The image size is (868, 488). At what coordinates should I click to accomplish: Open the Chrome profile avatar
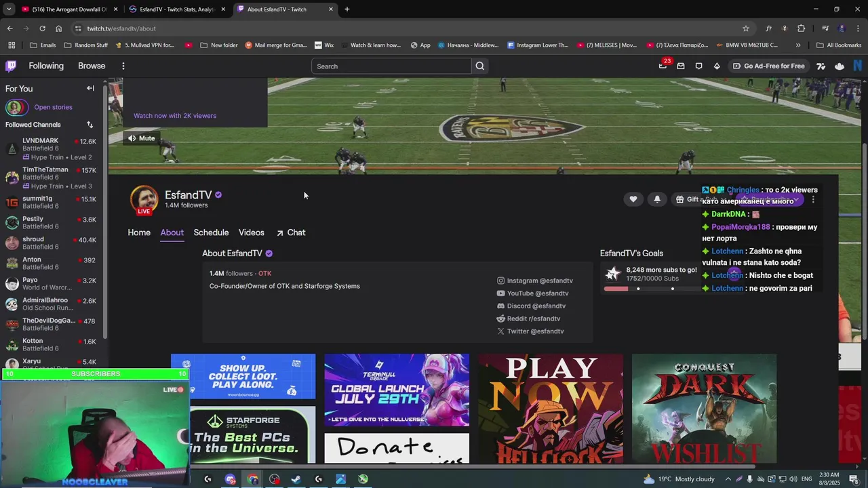842,28
